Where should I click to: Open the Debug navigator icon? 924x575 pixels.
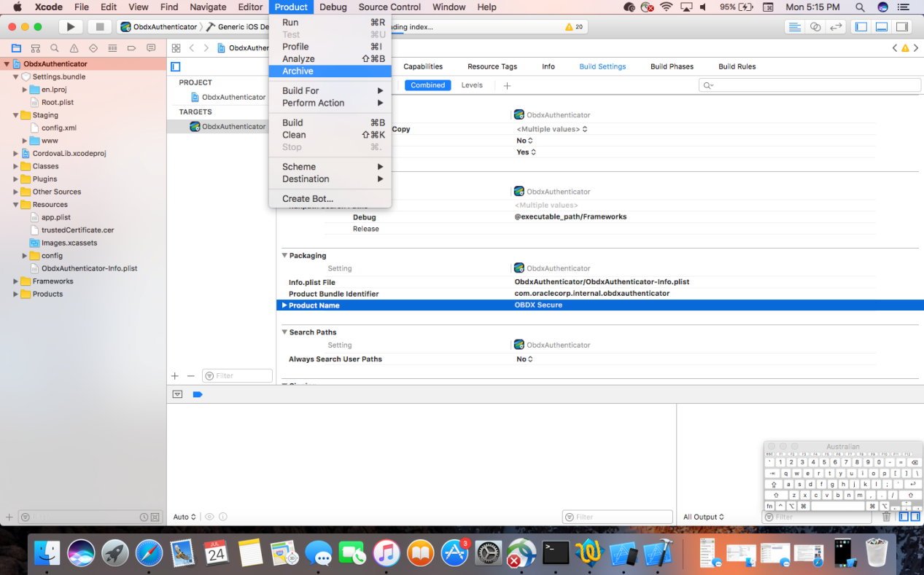pyautogui.click(x=112, y=48)
